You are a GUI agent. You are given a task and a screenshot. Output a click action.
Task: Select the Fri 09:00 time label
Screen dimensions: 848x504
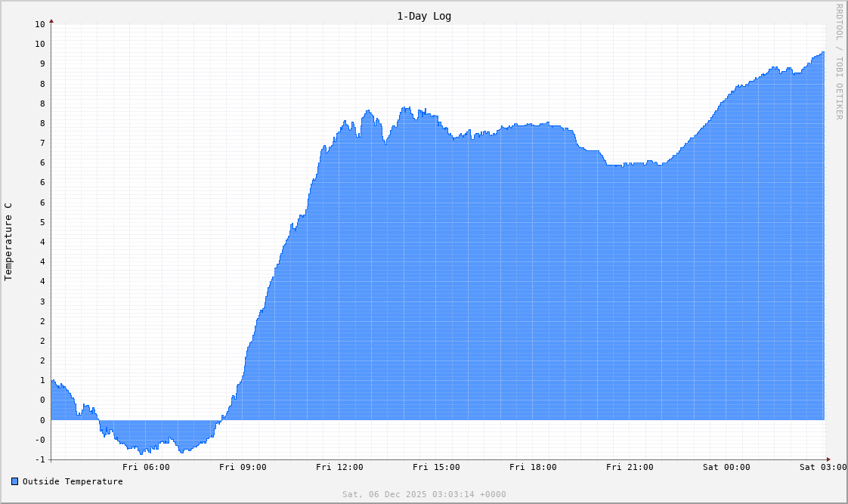click(x=244, y=467)
